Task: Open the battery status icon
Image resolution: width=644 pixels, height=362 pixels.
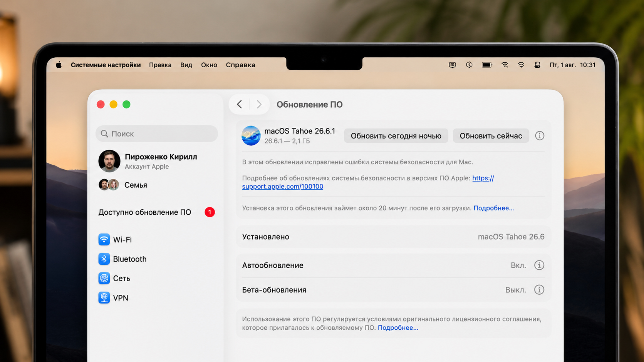Action: (487, 65)
